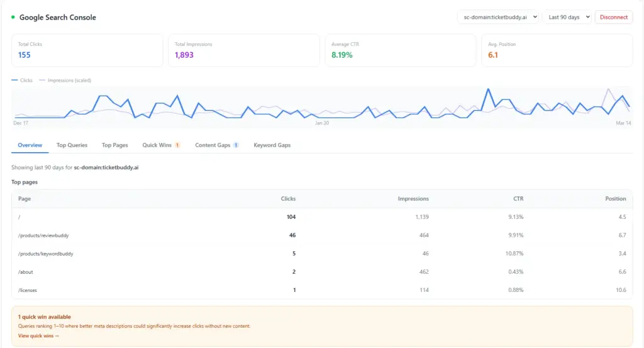The height and width of the screenshot is (348, 644).
Task: Click the 46 clicks cell for reviewbuddy
Action: point(292,235)
